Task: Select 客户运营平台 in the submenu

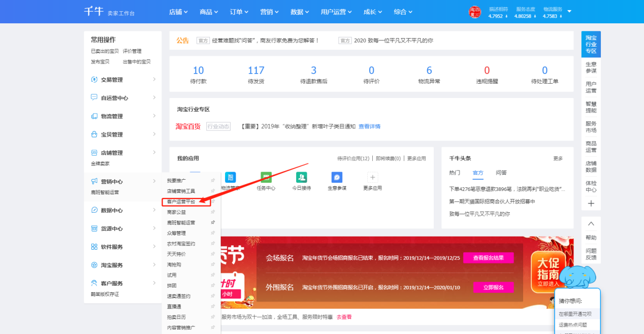Action: click(181, 202)
